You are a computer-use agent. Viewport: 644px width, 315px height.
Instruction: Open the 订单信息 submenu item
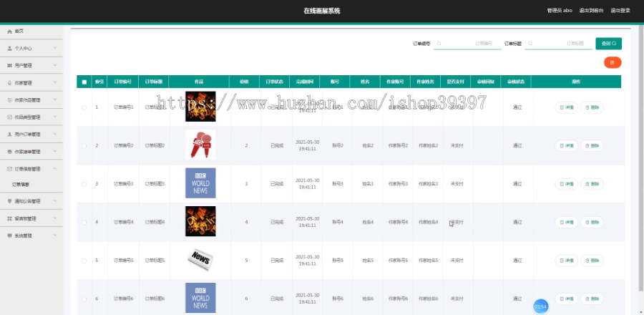point(21,185)
